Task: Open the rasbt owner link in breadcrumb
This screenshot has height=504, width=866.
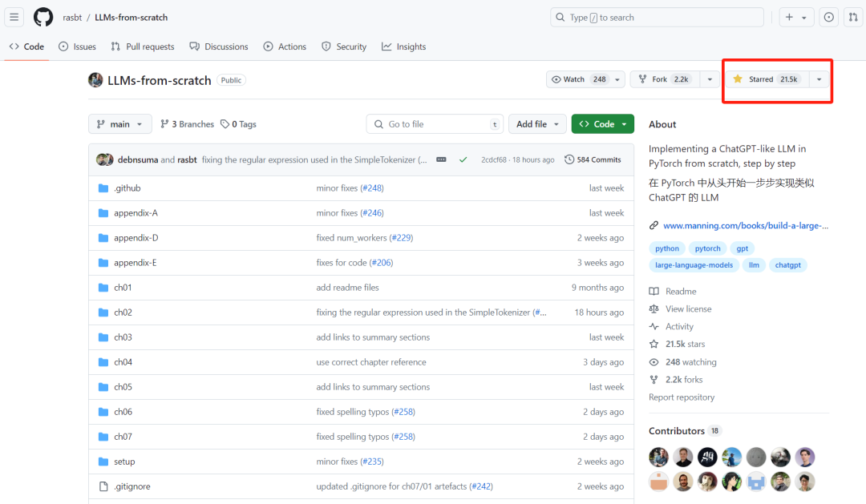Action: [x=72, y=18]
